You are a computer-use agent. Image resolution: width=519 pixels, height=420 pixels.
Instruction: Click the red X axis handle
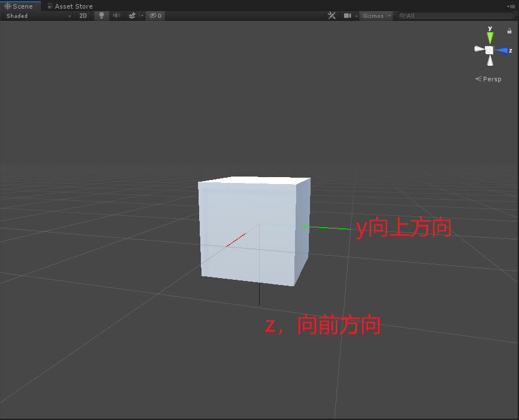pyautogui.click(x=236, y=240)
